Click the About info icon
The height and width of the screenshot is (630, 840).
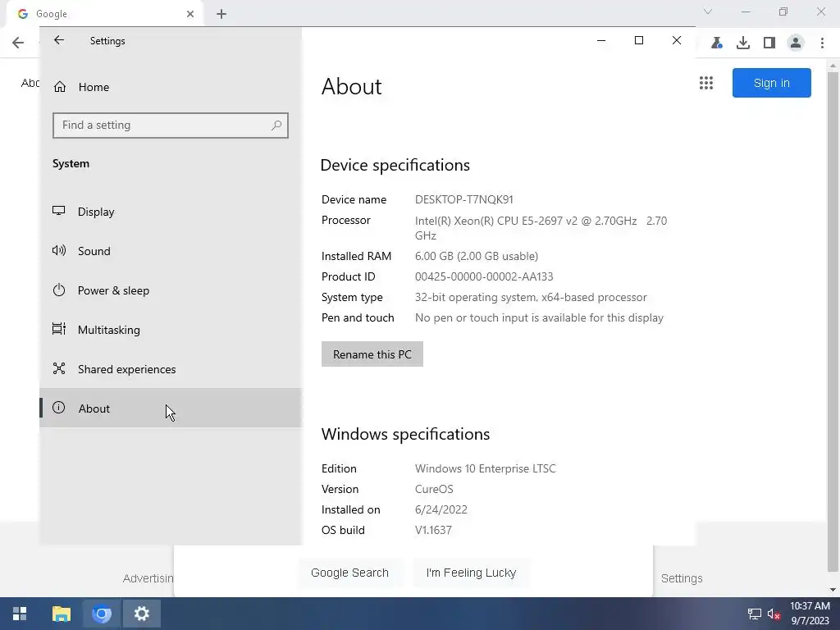click(59, 408)
